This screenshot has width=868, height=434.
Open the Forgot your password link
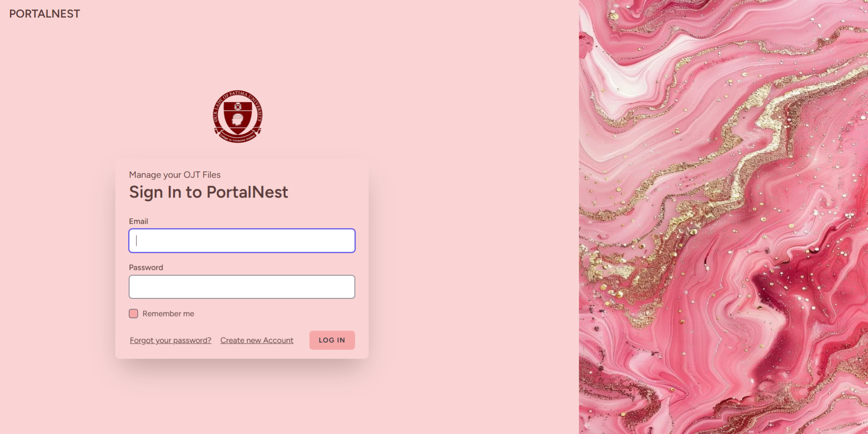[170, 340]
